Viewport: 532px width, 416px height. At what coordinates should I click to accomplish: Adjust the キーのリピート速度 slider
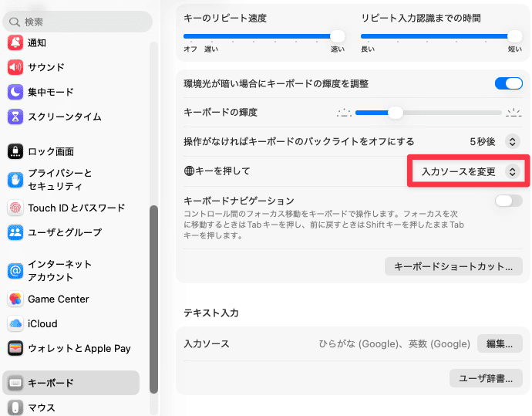click(x=264, y=36)
